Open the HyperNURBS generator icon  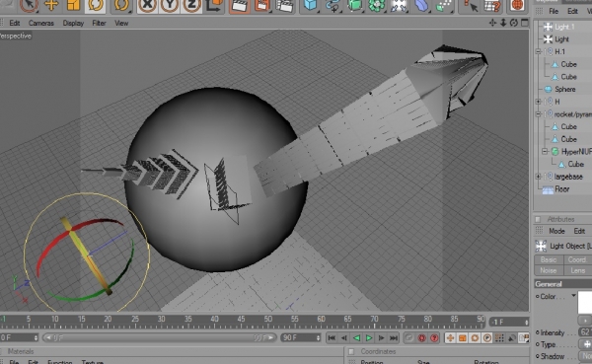355,5
